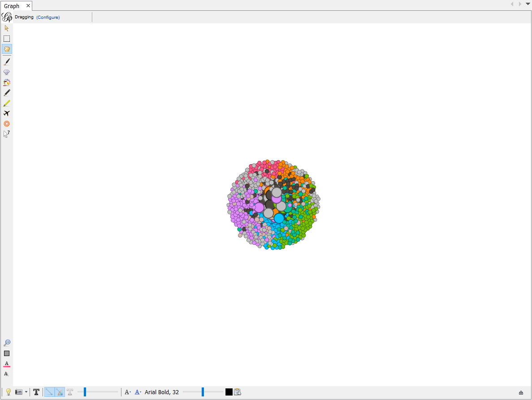This screenshot has width=532, height=400.
Task: Select the Sizer diamond tool
Action: [7, 72]
